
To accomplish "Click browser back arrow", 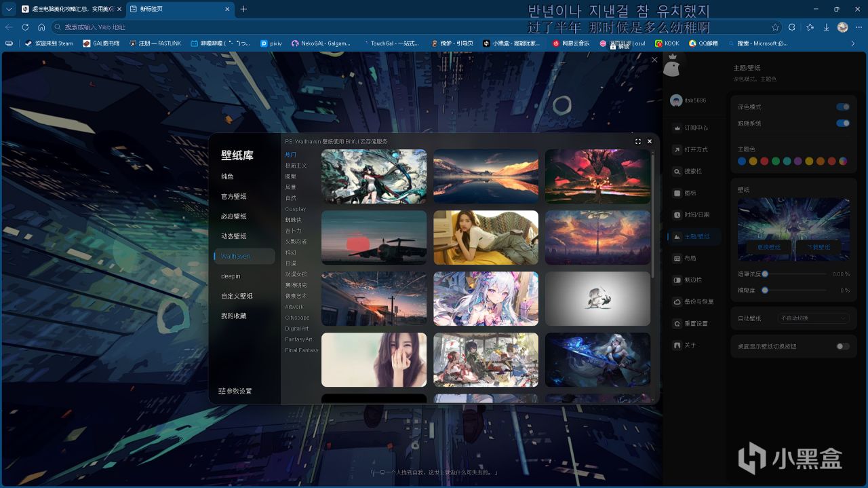I will (9, 27).
